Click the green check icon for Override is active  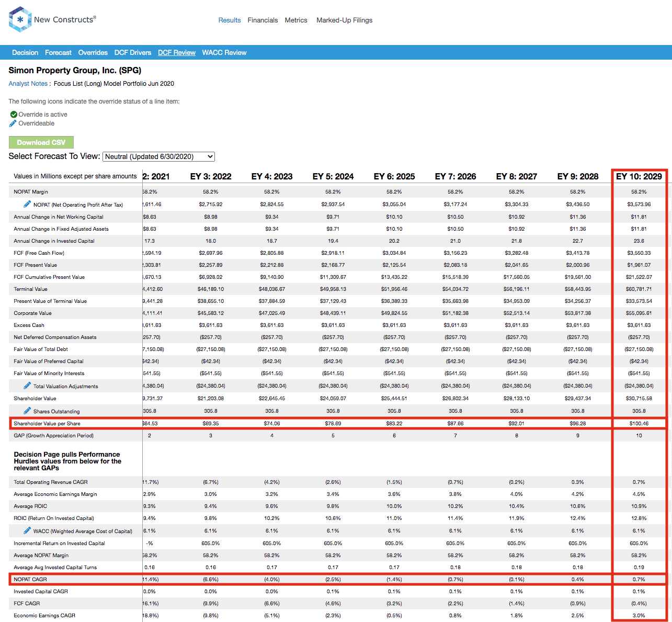tap(14, 115)
